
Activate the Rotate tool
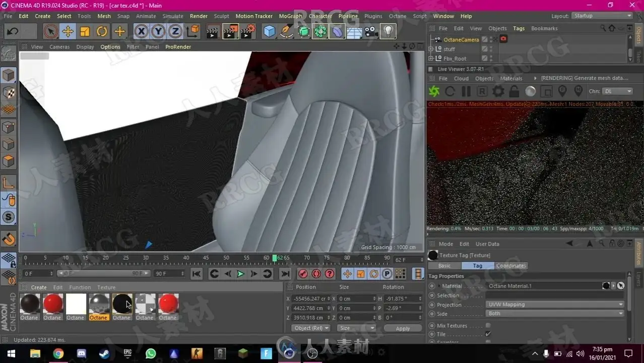102,32
